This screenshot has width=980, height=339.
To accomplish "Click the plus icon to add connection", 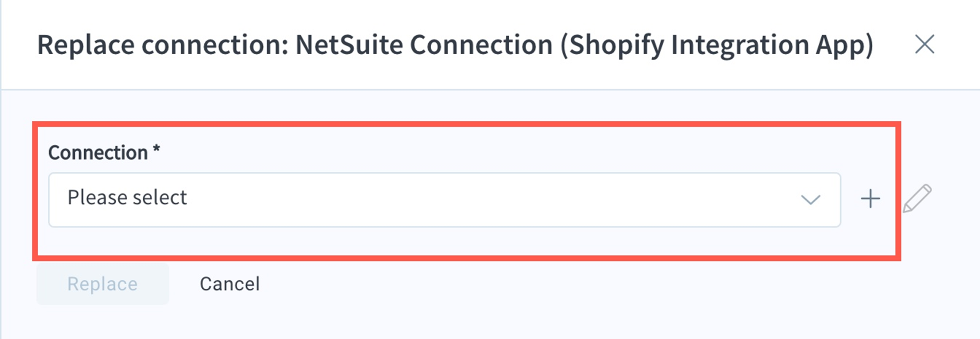I will point(871,199).
